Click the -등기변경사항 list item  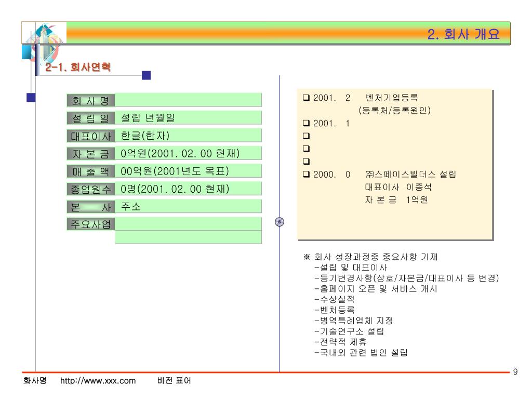[407, 278]
